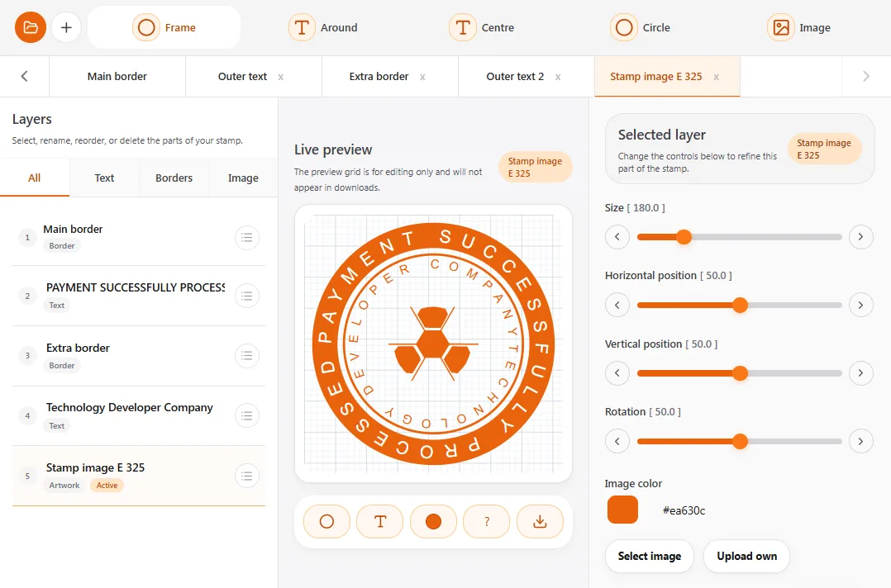
Task: Select Stamp image E 325 layer row
Action: pos(139,476)
